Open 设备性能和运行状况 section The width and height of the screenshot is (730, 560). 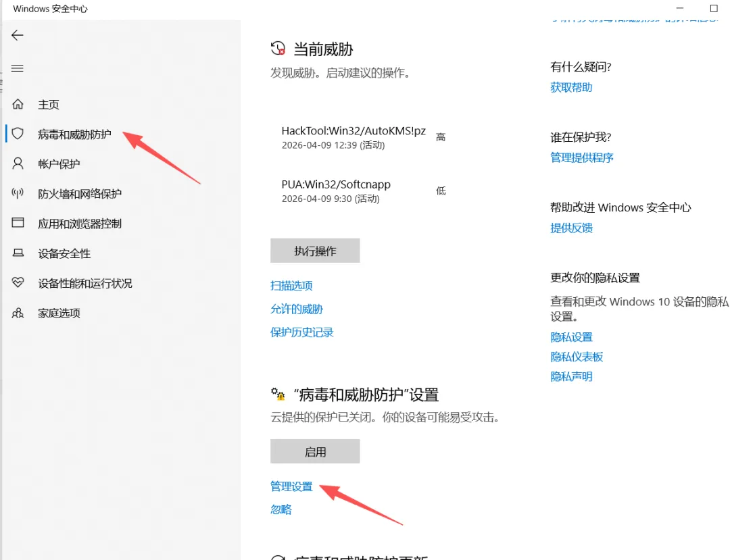(x=85, y=283)
